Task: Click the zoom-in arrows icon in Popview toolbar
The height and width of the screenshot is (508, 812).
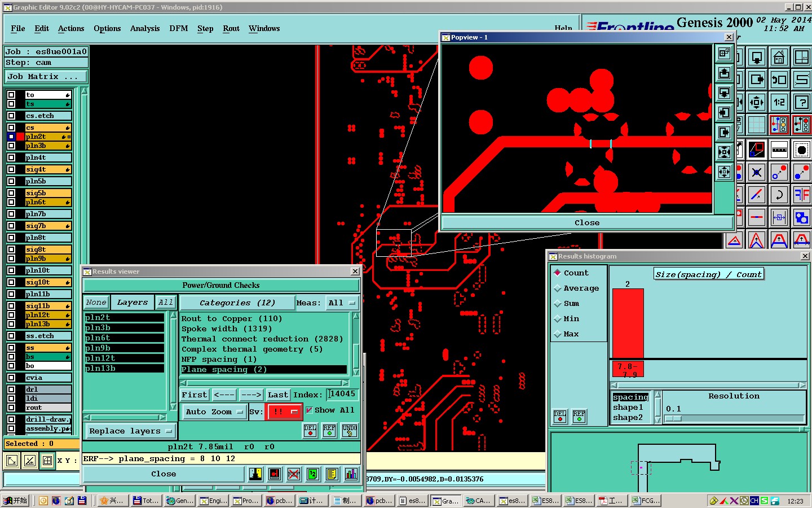Action: tap(724, 152)
